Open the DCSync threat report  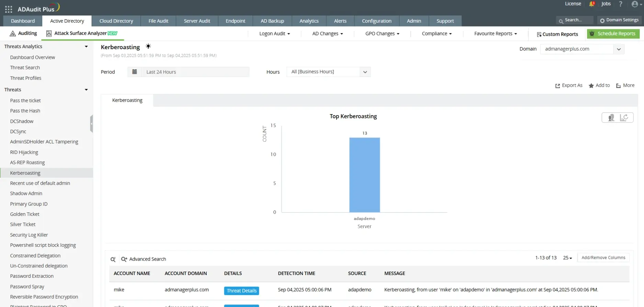tap(18, 132)
